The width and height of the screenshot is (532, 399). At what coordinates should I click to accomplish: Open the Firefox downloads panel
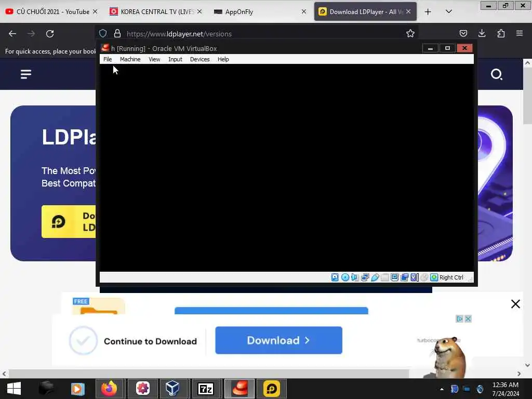[482, 33]
